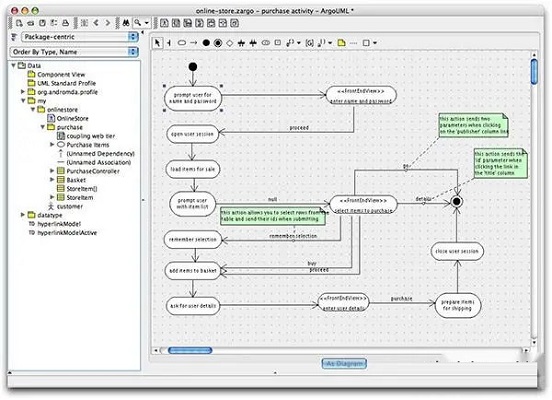Select the initial state black dot tool

(x=206, y=43)
